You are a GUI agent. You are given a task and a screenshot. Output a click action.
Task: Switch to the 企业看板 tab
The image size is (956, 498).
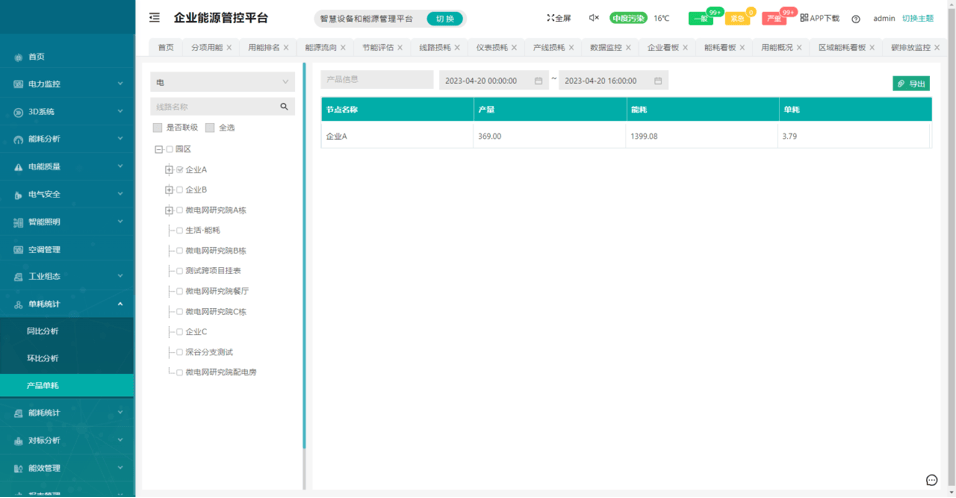coord(662,47)
